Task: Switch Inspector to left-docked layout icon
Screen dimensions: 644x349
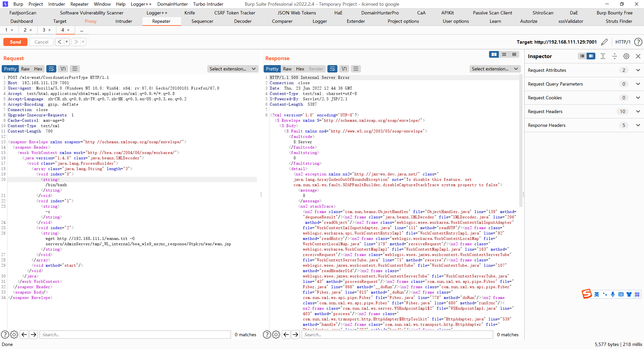Action: [582, 56]
